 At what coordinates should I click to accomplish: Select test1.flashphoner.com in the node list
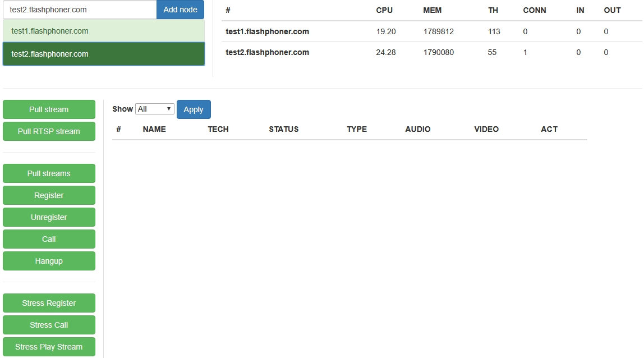coord(103,31)
